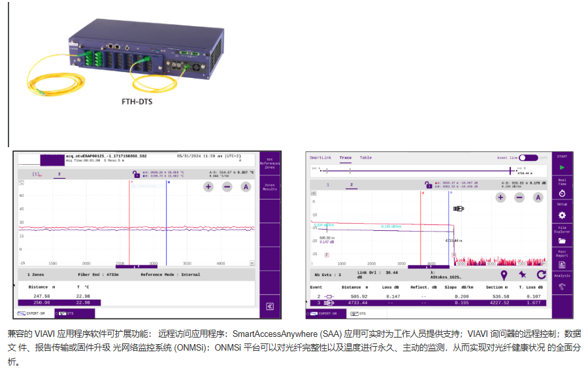Viewport: 588px width, 384px height.
Task: Click the Zones Results side button
Action: (270, 187)
